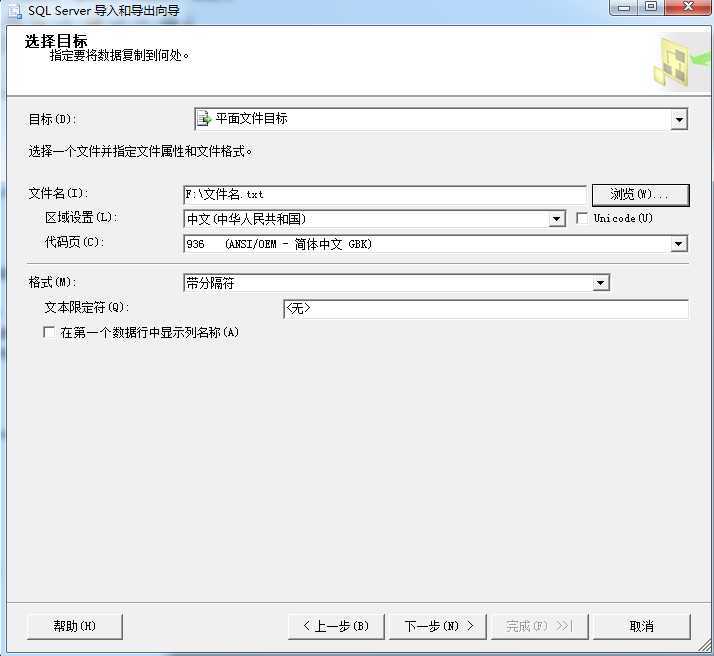The height and width of the screenshot is (656, 714).
Task: Toggle 在第一个数据行中显示列名称 checkbox
Action: [49, 333]
